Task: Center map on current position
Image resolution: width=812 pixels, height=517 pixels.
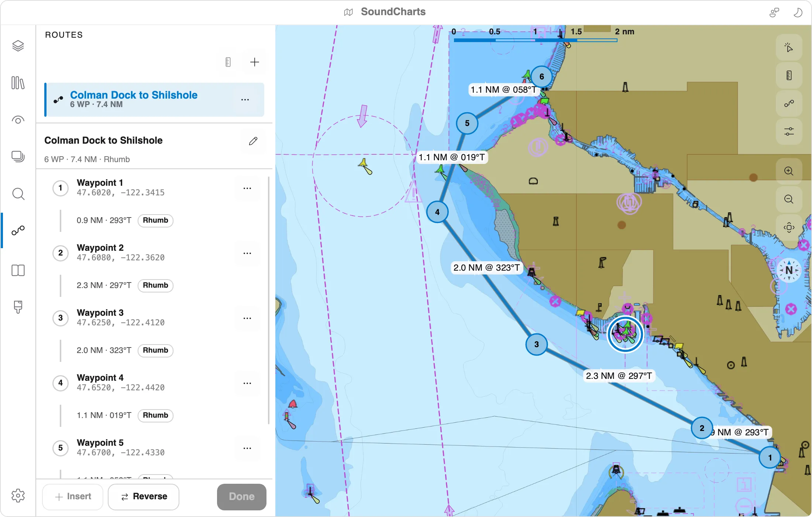Action: click(789, 227)
